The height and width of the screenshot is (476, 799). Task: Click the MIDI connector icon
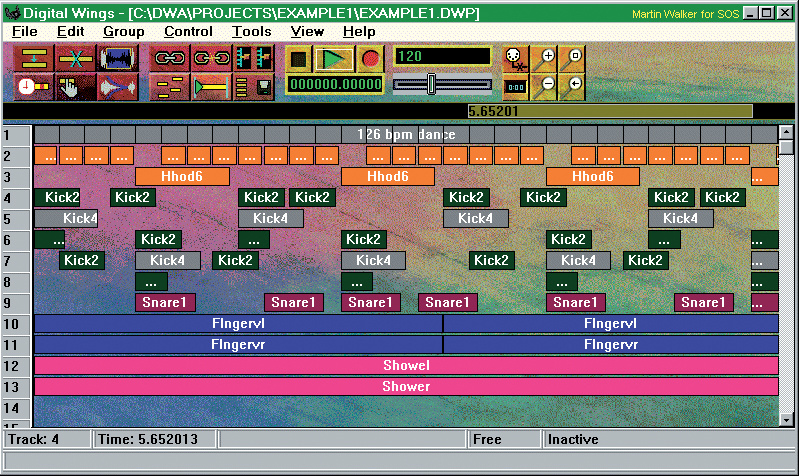pyautogui.click(x=513, y=57)
